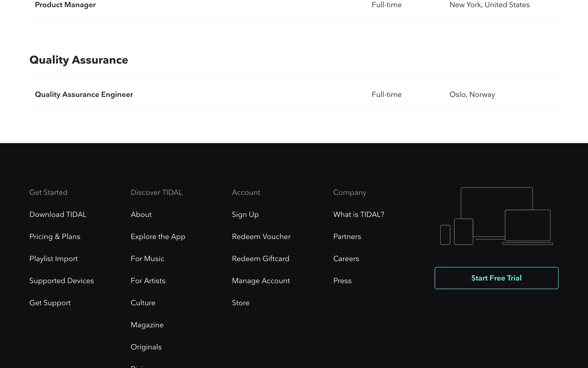Image resolution: width=588 pixels, height=368 pixels.
Task: Visit the Store link
Action: point(241,303)
